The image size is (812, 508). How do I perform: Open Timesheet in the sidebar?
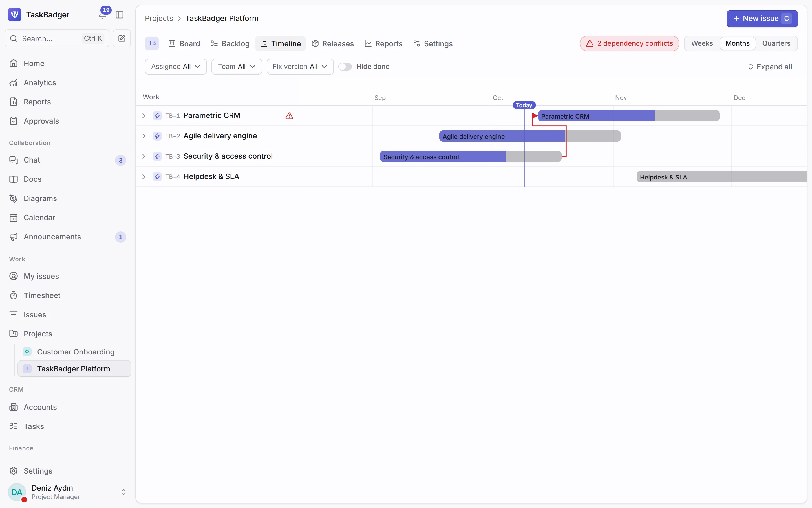67,295
